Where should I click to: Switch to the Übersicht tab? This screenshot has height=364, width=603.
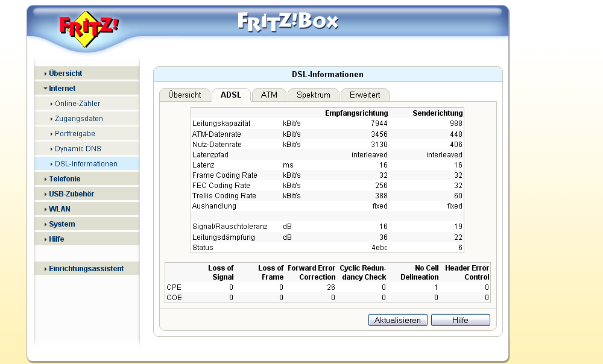click(x=185, y=95)
